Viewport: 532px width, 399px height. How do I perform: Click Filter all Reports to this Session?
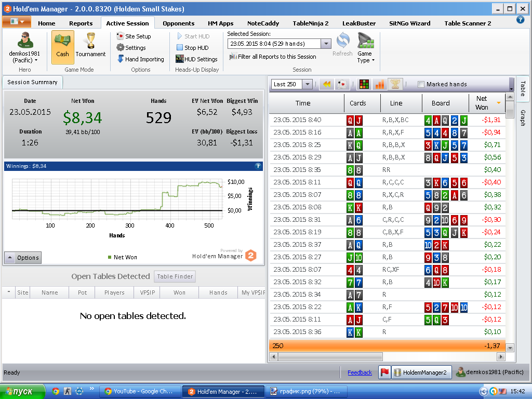(x=272, y=57)
